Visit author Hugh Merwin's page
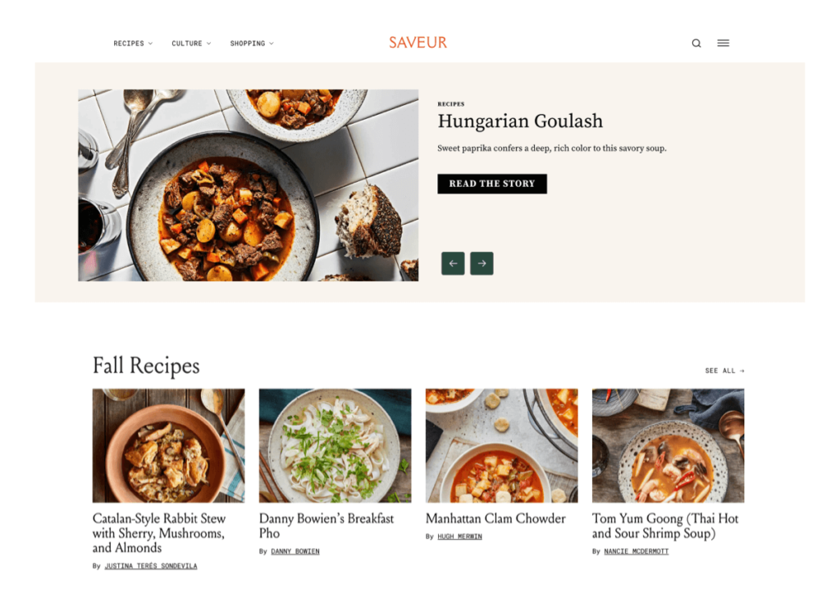The height and width of the screenshot is (616, 840). click(x=459, y=536)
